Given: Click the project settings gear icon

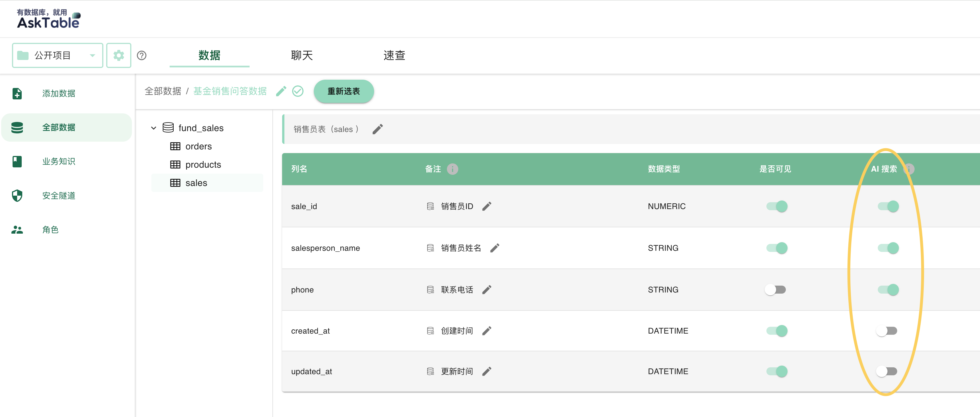Looking at the screenshot, I should click(118, 55).
